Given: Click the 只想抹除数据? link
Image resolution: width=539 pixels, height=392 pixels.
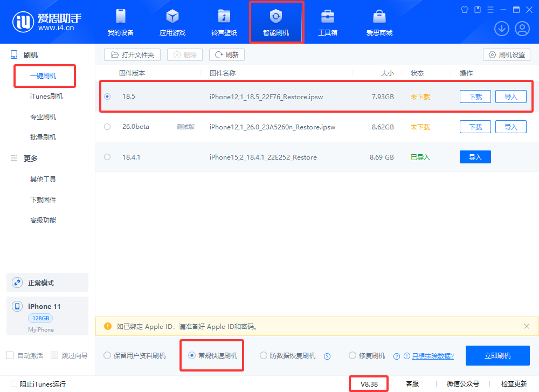Looking at the screenshot, I should 432,356.
